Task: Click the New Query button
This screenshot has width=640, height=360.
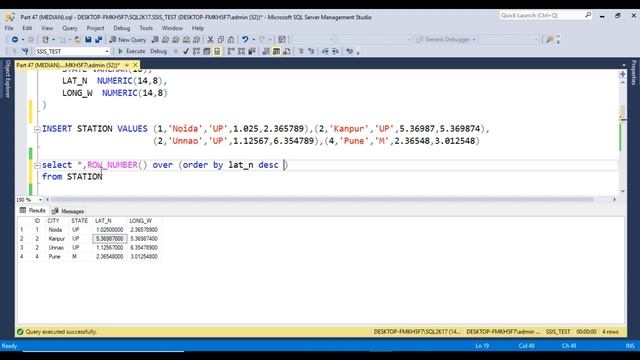Action: pyautogui.click(x=128, y=40)
